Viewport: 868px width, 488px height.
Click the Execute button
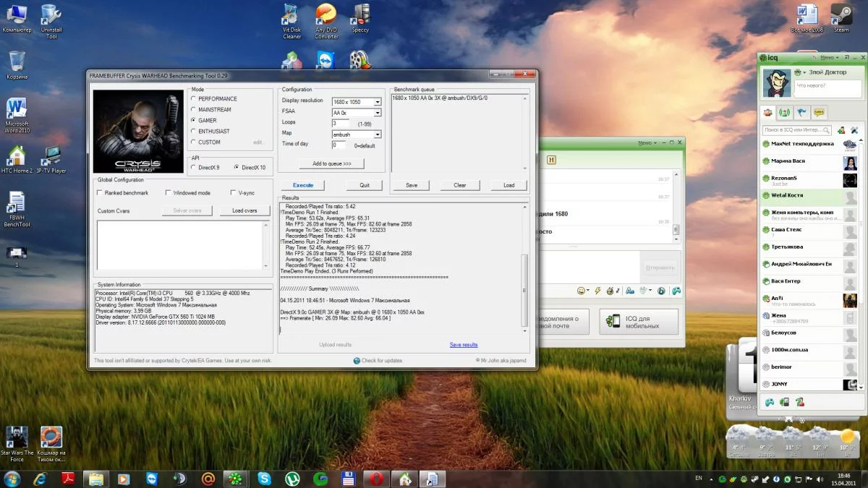tap(303, 185)
